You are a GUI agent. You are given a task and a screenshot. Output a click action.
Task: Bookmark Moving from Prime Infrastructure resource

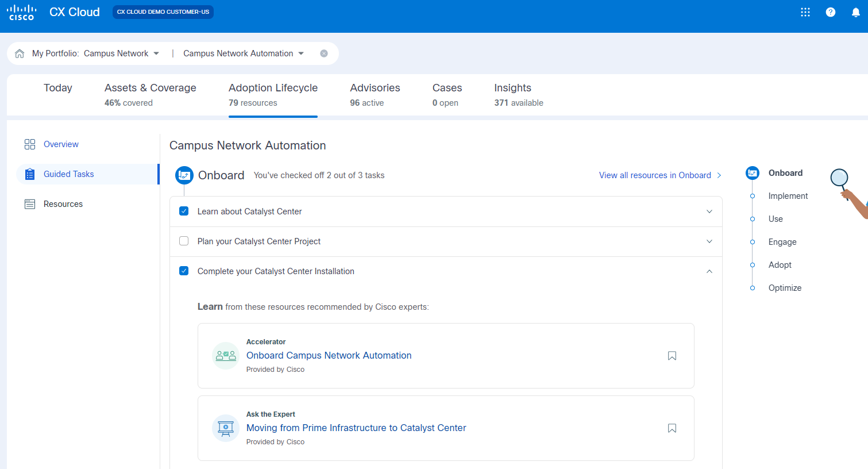[x=672, y=428]
